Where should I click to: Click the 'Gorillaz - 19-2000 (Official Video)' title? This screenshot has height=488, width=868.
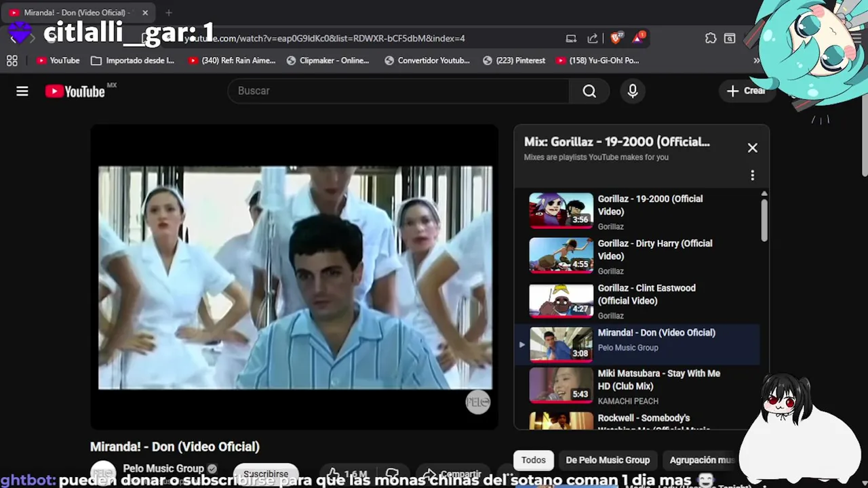pyautogui.click(x=650, y=205)
